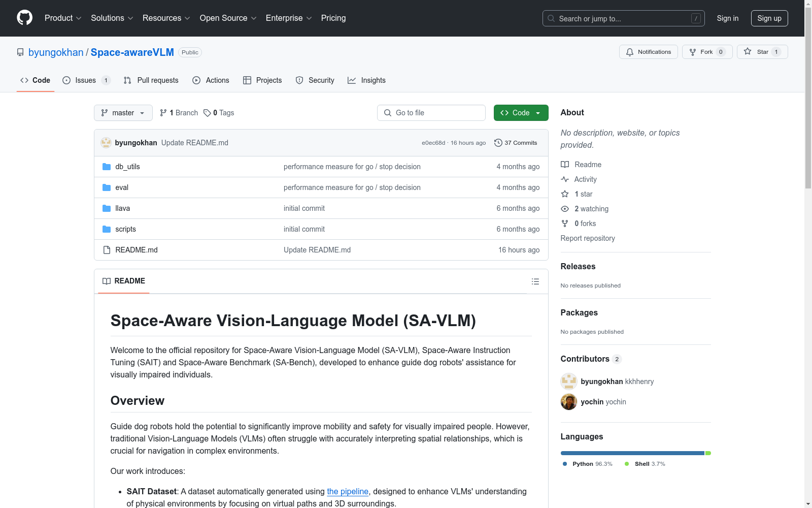The width and height of the screenshot is (812, 508).
Task: Open commit hash e0ec68d
Action: 433,143
